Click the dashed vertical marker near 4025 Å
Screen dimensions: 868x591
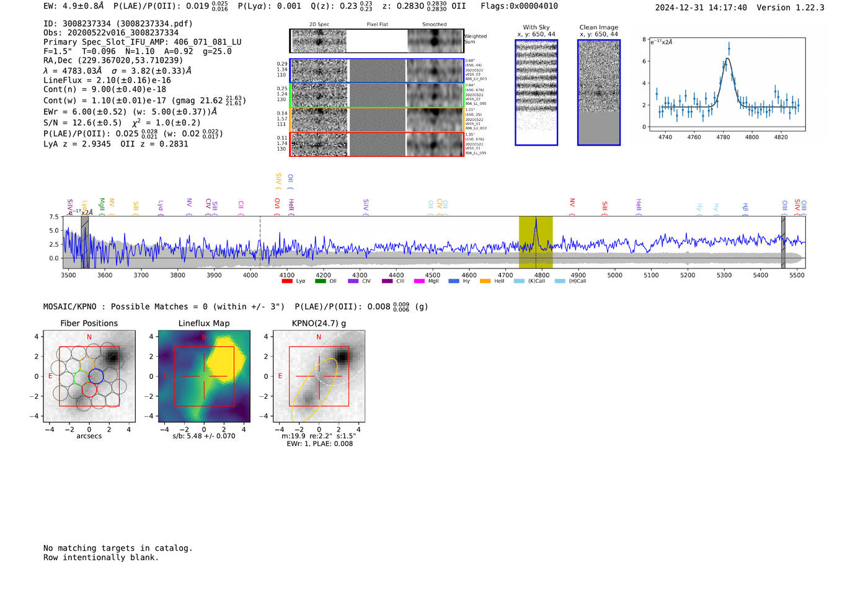point(260,242)
